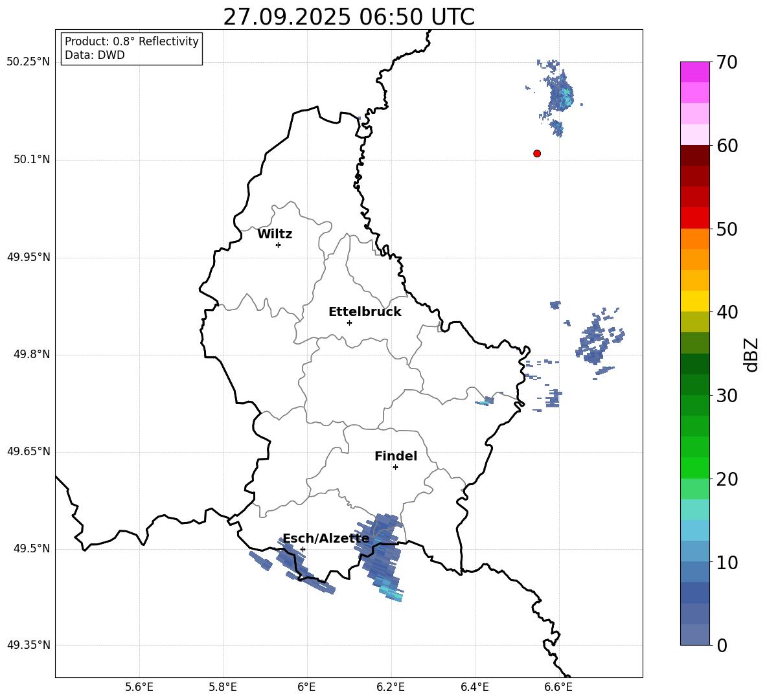The width and height of the screenshot is (767, 700).
Task: Click the cross marker below Wiltz
Action: click(279, 245)
